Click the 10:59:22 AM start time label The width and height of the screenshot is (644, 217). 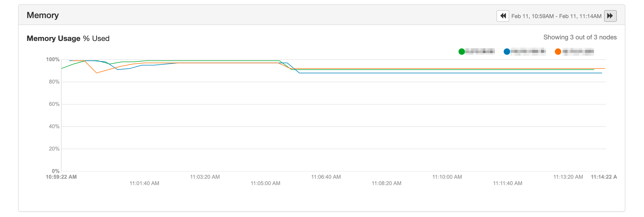61,177
